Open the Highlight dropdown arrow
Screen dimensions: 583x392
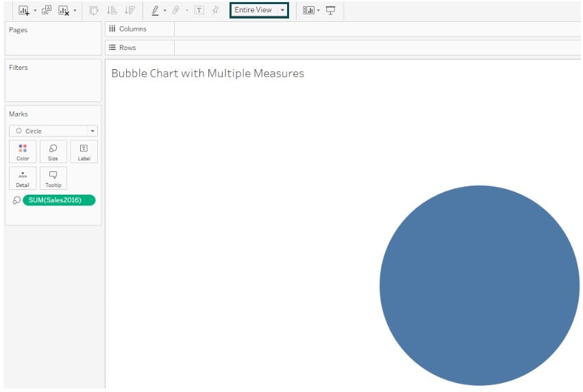[165, 10]
